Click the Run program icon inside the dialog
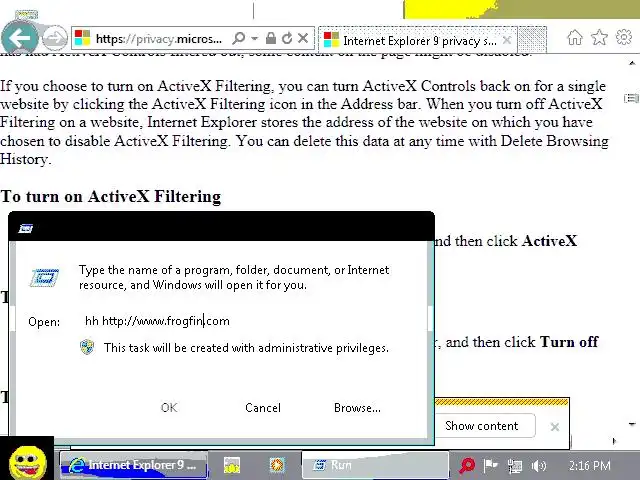The image size is (640, 480). click(44, 278)
